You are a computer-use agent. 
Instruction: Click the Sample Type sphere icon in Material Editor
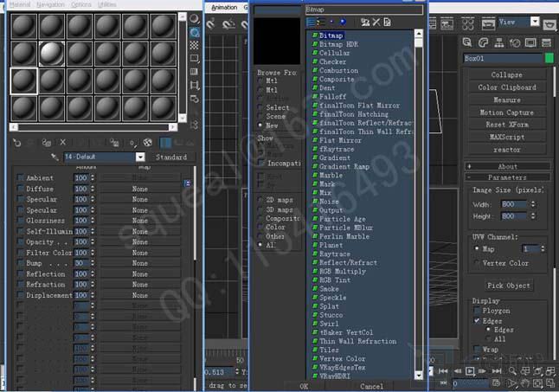click(195, 18)
